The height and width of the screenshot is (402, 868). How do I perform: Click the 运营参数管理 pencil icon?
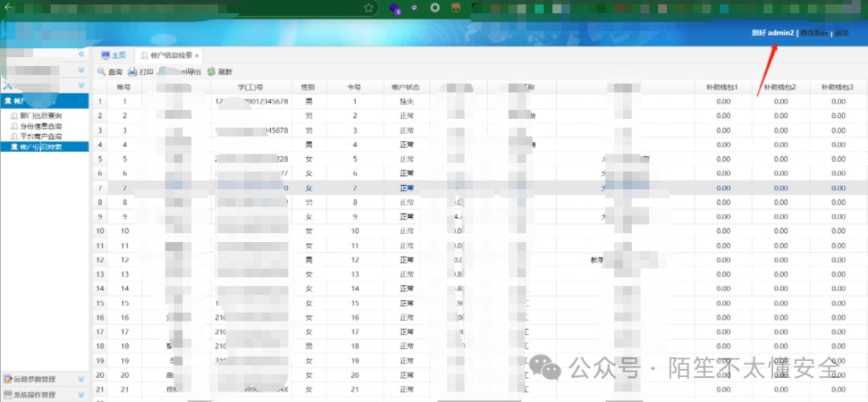coord(7,379)
